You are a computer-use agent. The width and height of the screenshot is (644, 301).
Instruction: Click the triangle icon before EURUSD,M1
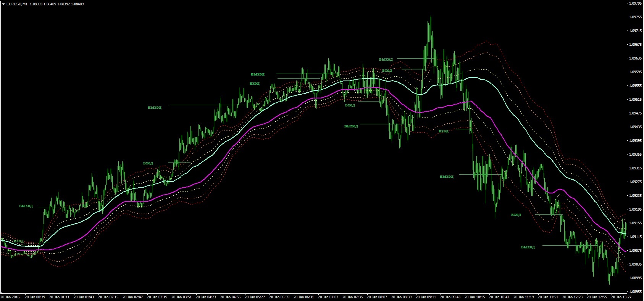(3, 4)
